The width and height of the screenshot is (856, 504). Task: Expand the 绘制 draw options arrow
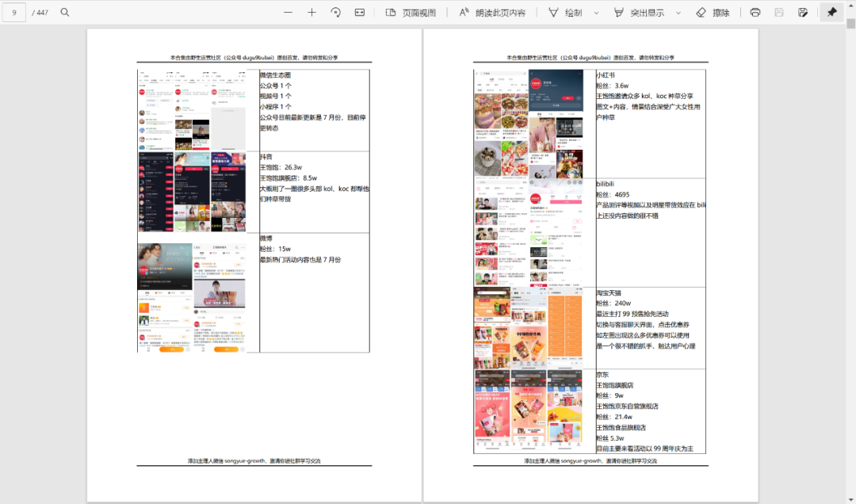(x=596, y=13)
